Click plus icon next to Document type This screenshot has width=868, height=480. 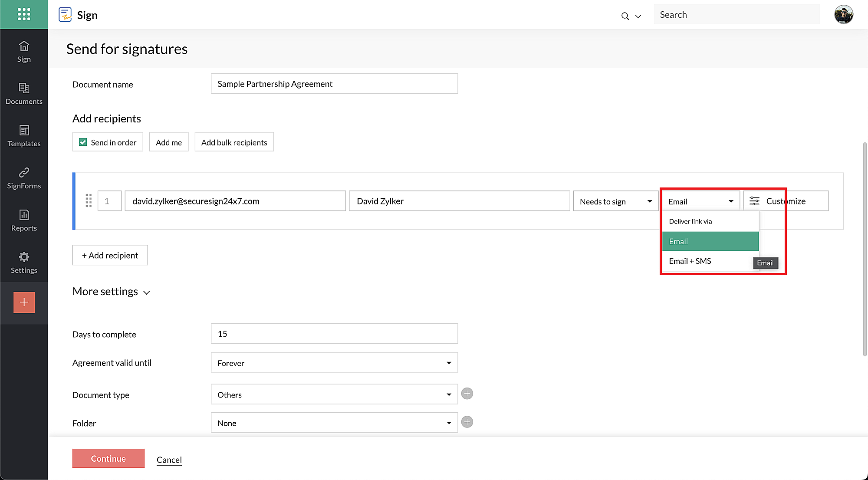pos(467,394)
